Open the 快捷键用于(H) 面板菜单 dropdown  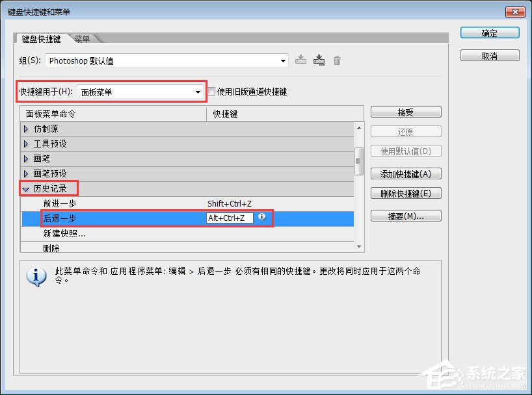click(197, 92)
